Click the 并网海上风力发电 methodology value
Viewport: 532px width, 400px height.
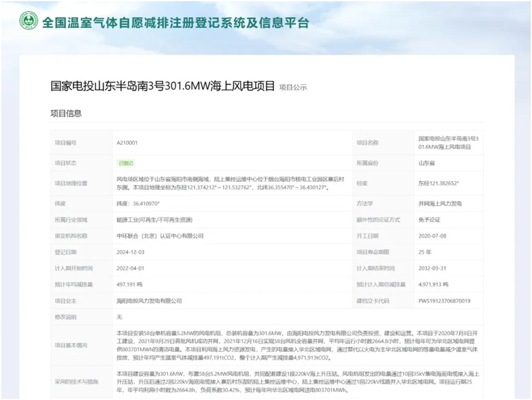(440, 203)
